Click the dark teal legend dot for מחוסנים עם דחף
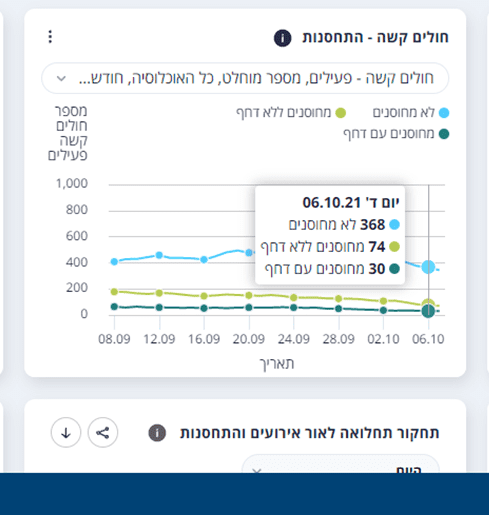The image size is (489, 515). (444, 134)
